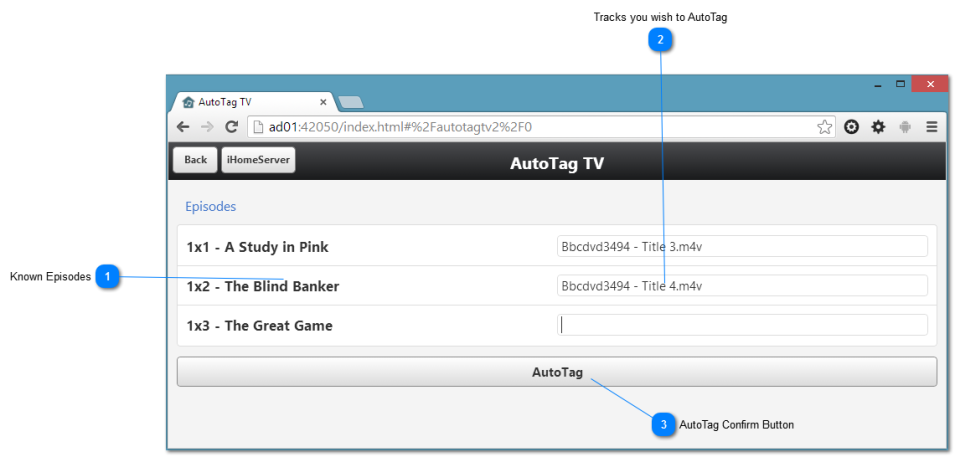Image resolution: width=955 pixels, height=457 pixels.
Task: Open the Chrome hamburger menu
Action: click(931, 127)
